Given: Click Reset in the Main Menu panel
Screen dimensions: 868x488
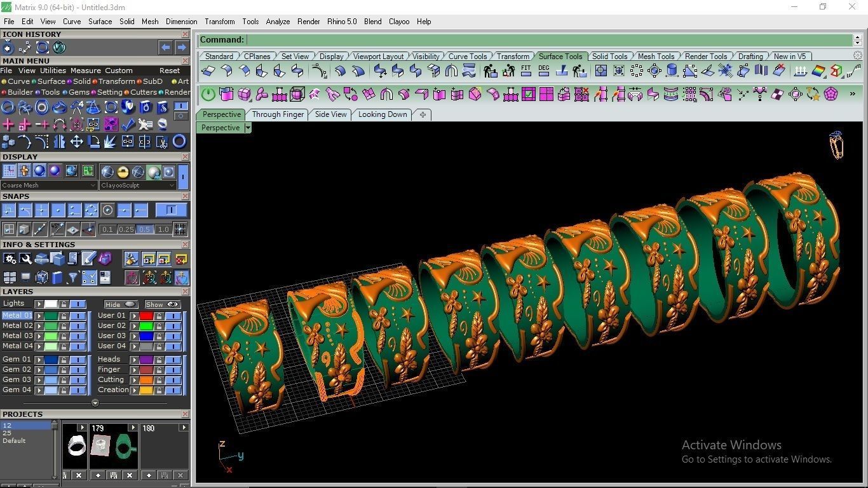Looking at the screenshot, I should [x=170, y=71].
